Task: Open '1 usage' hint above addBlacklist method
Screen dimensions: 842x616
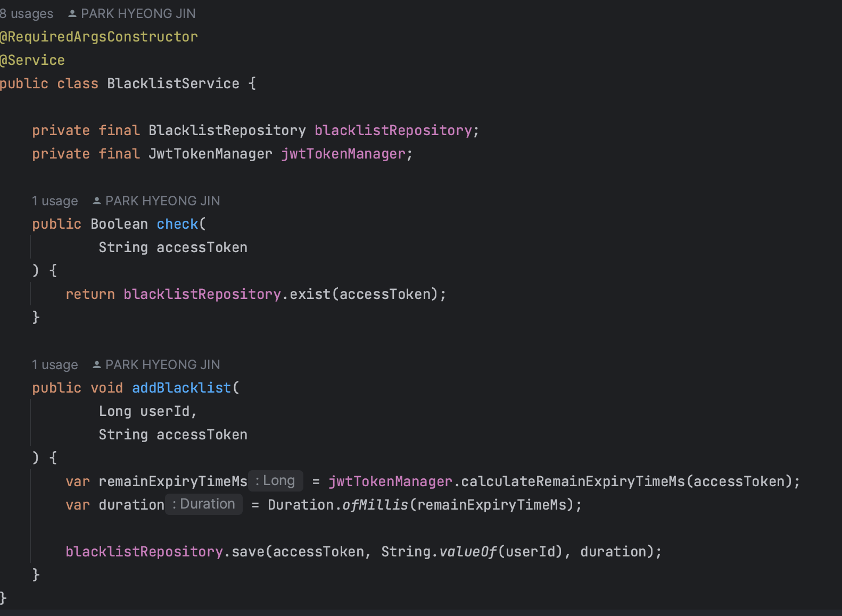Action: point(55,365)
